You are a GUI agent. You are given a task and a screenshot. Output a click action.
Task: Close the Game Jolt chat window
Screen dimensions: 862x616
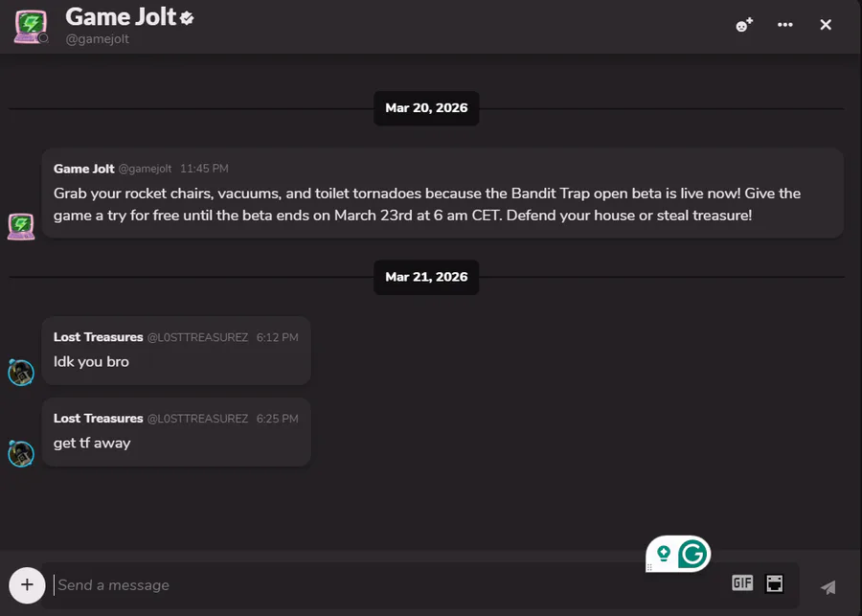pyautogui.click(x=826, y=25)
